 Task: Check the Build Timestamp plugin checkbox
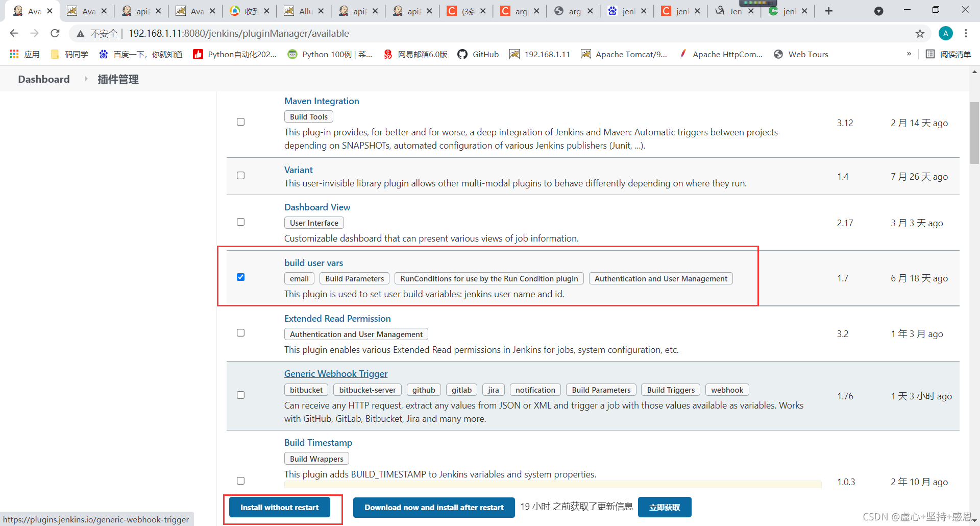coord(240,481)
